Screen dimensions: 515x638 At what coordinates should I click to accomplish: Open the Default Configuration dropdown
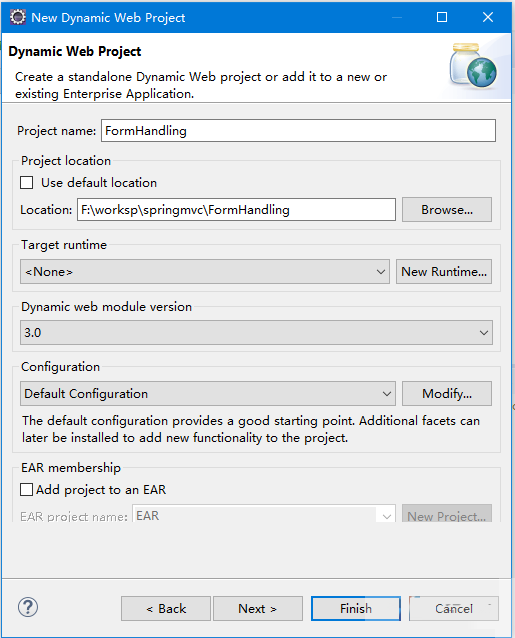click(208, 393)
